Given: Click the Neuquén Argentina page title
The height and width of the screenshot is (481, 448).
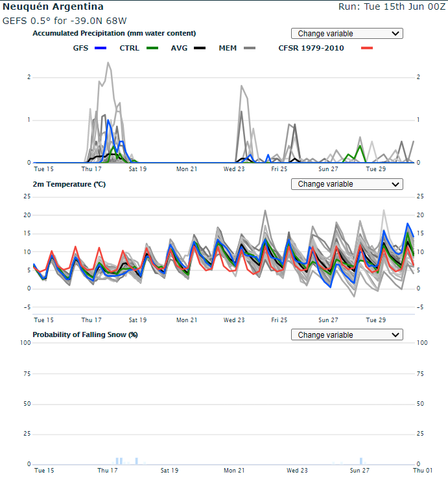Looking at the screenshot, I should (53, 7).
